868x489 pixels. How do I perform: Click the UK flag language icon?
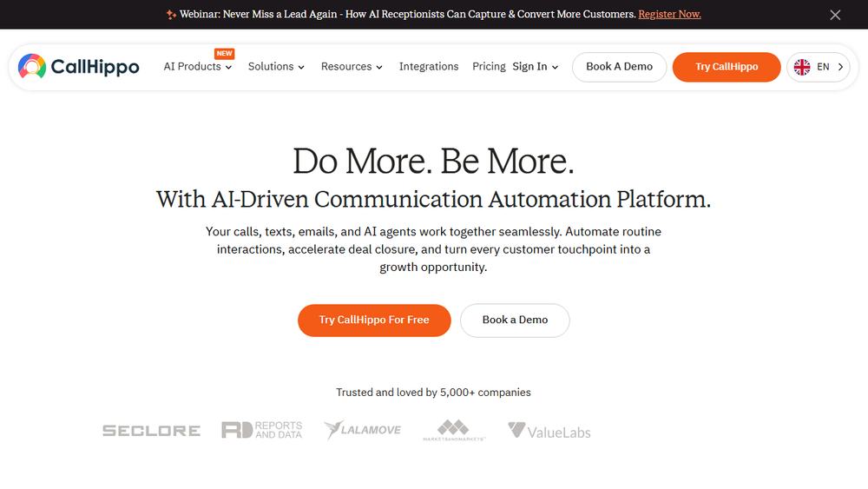(801, 67)
